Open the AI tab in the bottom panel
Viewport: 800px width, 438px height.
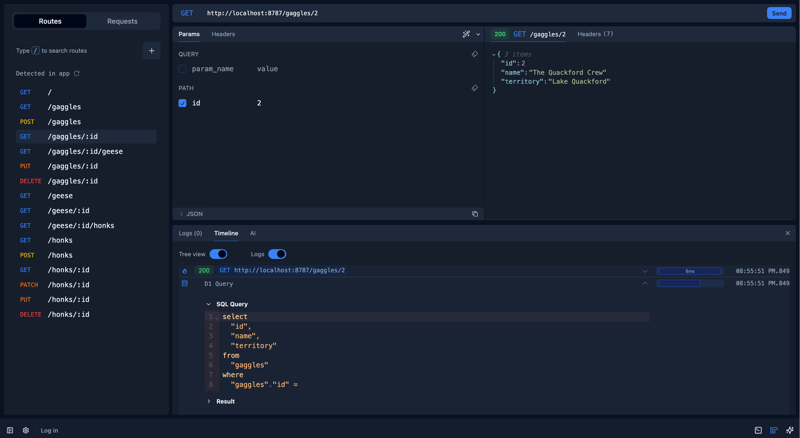[253, 233]
